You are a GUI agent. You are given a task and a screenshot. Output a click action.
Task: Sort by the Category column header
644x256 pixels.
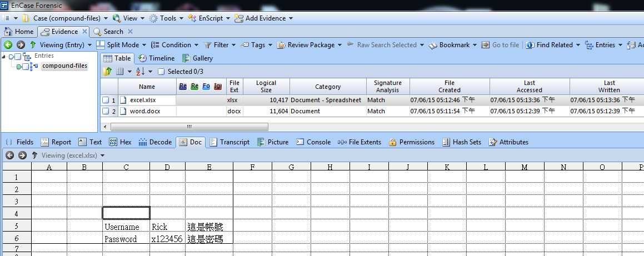point(328,87)
